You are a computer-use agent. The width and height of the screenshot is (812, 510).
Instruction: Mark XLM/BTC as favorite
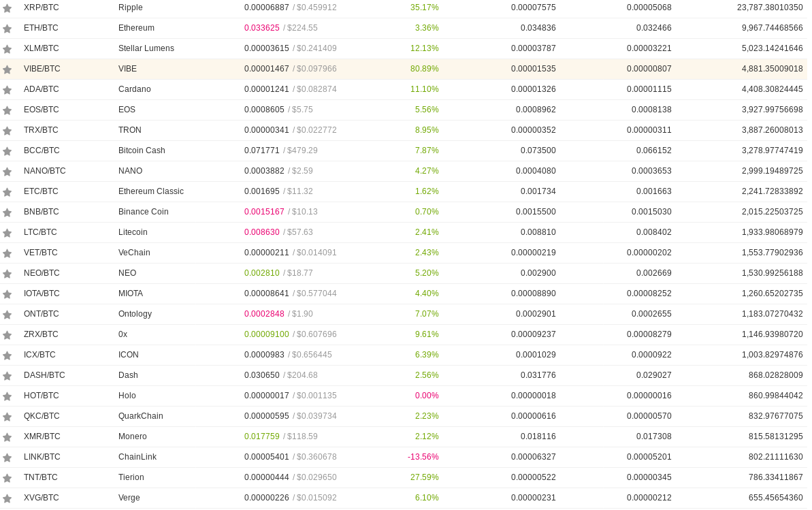7,49
